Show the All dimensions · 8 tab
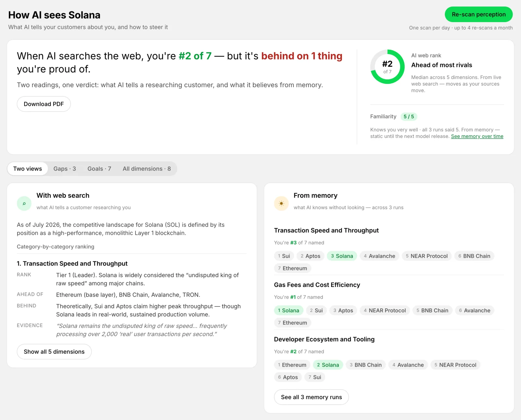The image size is (521, 420). click(x=147, y=169)
